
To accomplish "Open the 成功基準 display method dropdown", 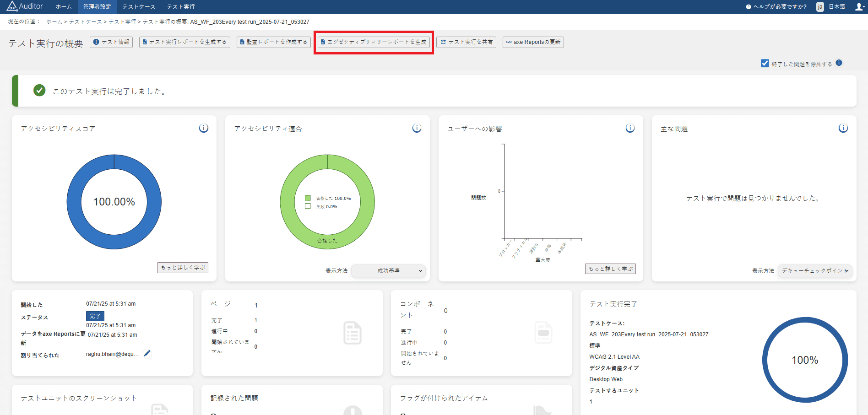I will pos(388,271).
